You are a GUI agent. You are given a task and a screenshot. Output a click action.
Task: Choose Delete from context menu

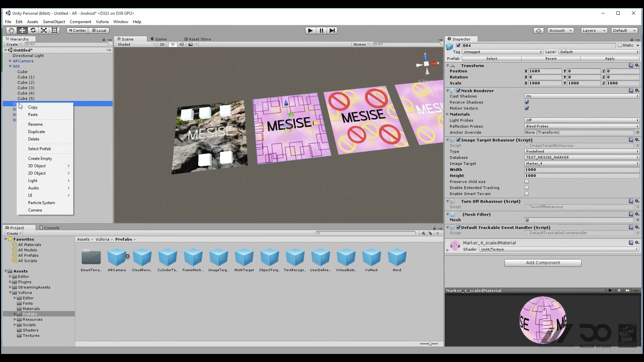pos(34,139)
